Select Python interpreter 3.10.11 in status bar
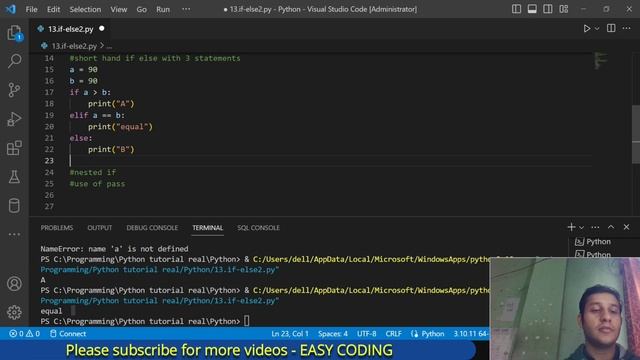 [471, 333]
